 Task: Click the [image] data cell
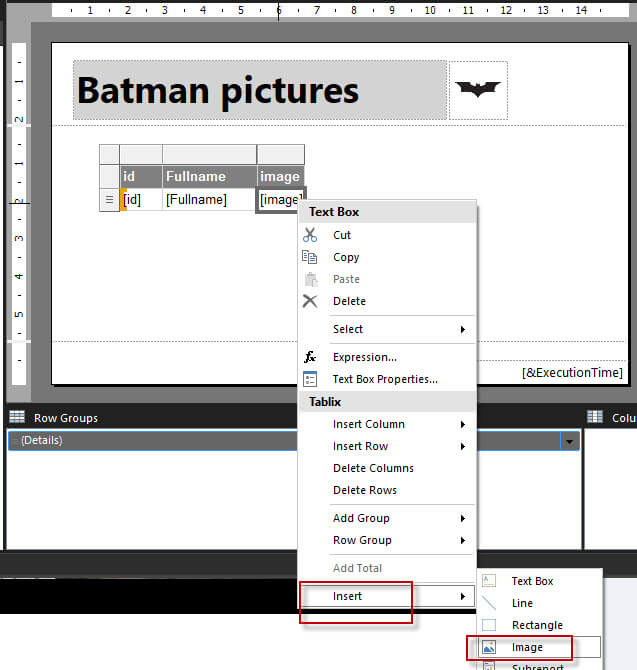pyautogui.click(x=279, y=200)
